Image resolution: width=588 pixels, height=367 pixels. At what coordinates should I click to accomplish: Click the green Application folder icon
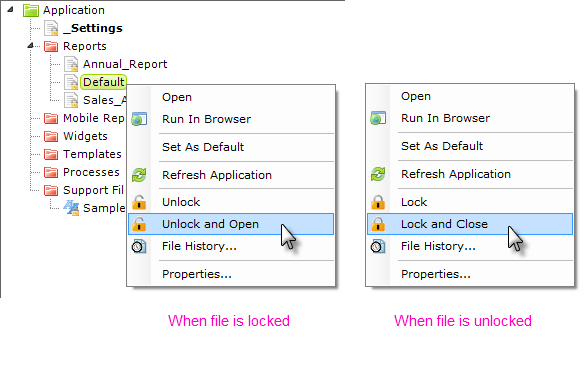31,10
